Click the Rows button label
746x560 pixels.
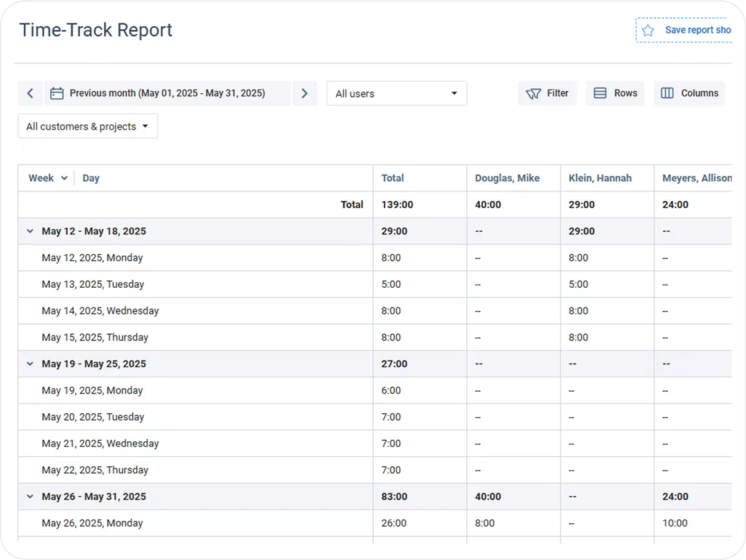[625, 93]
